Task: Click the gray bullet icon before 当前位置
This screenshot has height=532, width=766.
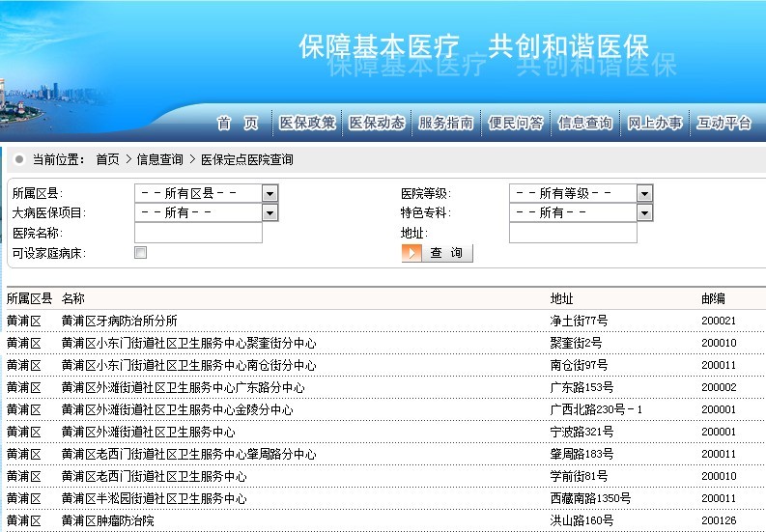Action: [19, 159]
